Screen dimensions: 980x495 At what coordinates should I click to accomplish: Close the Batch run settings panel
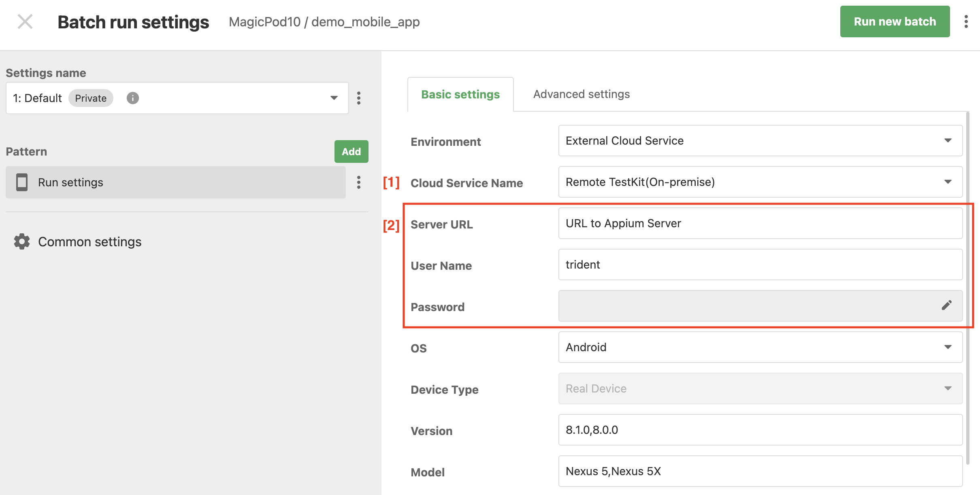[x=25, y=22]
